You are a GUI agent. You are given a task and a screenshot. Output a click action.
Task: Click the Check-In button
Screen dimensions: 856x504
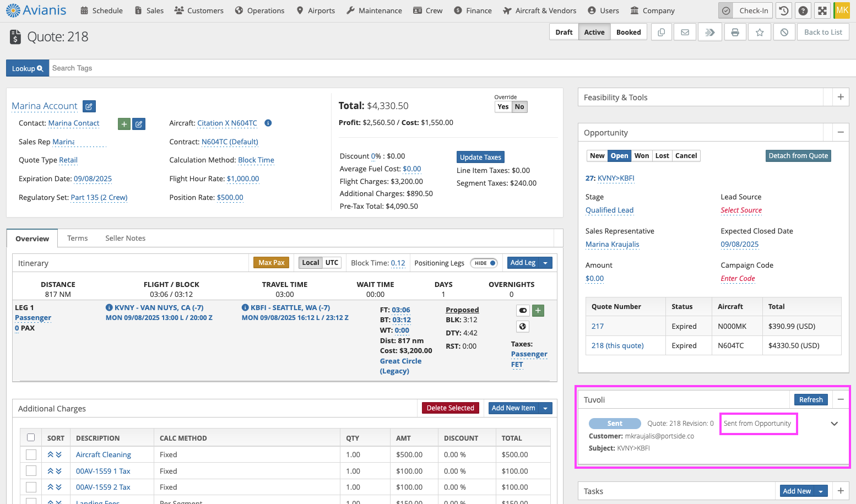pyautogui.click(x=746, y=10)
